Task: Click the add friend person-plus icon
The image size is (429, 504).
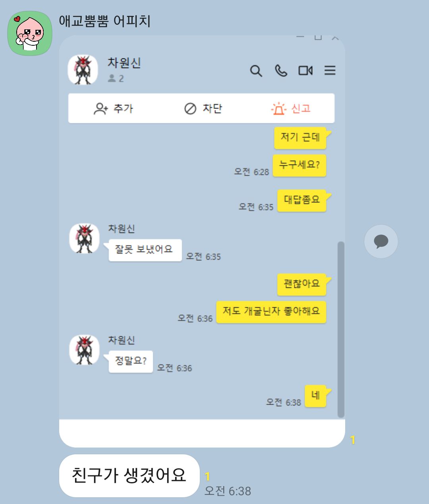Action: pyautogui.click(x=100, y=109)
